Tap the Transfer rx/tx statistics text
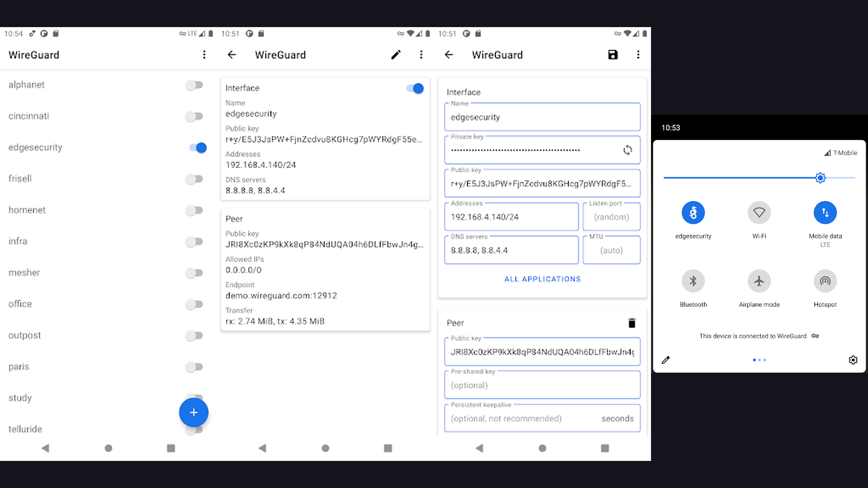 click(x=275, y=321)
